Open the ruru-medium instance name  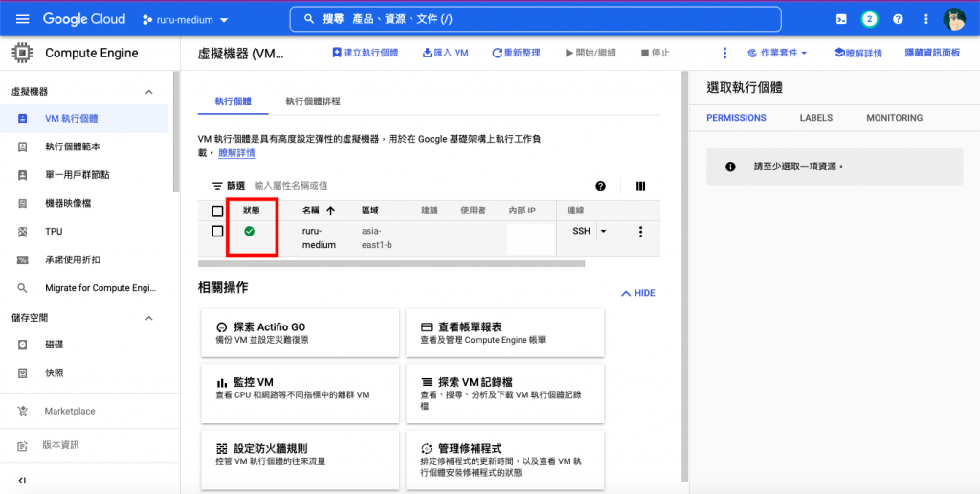[x=319, y=237]
